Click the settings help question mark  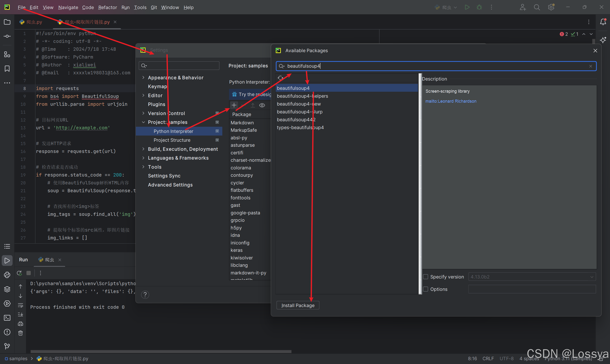click(145, 294)
